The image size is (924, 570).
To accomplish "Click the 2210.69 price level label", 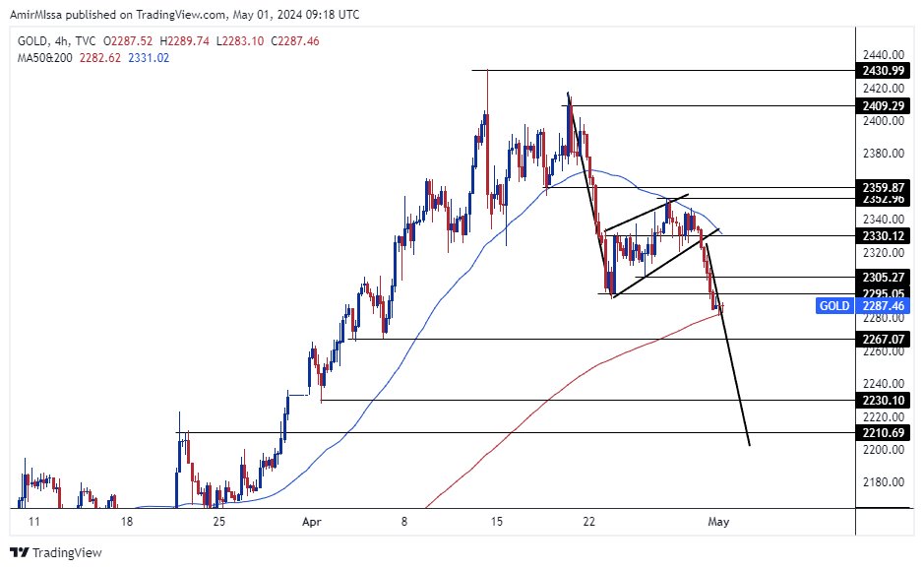I will click(881, 432).
